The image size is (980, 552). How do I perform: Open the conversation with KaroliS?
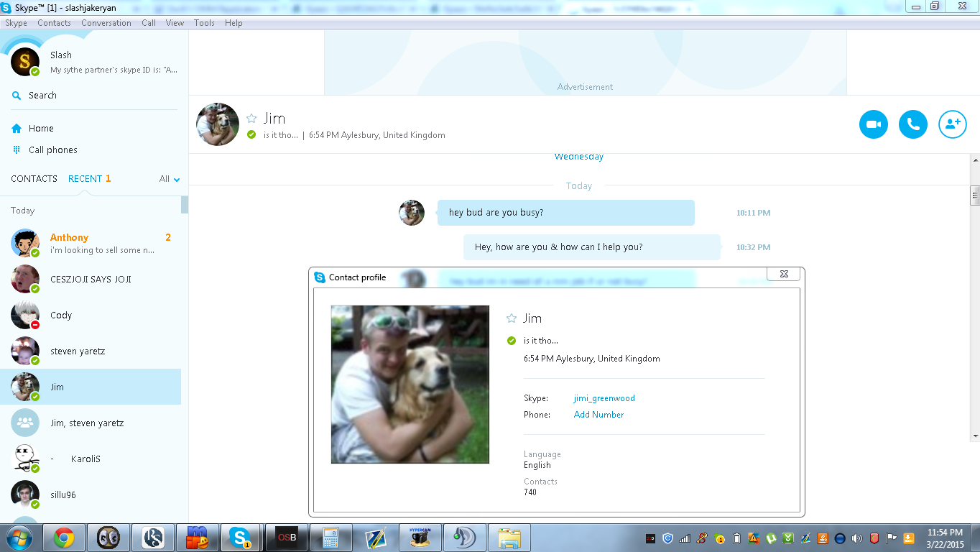click(91, 459)
